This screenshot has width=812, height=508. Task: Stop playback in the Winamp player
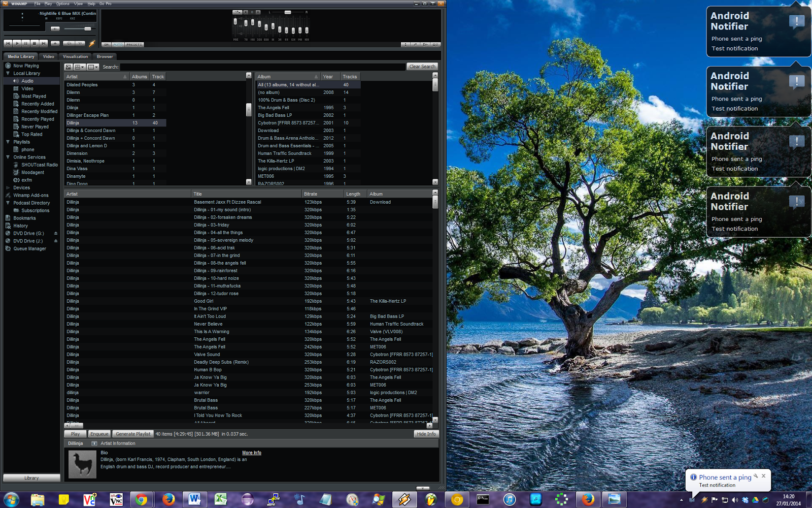pyautogui.click(x=35, y=44)
